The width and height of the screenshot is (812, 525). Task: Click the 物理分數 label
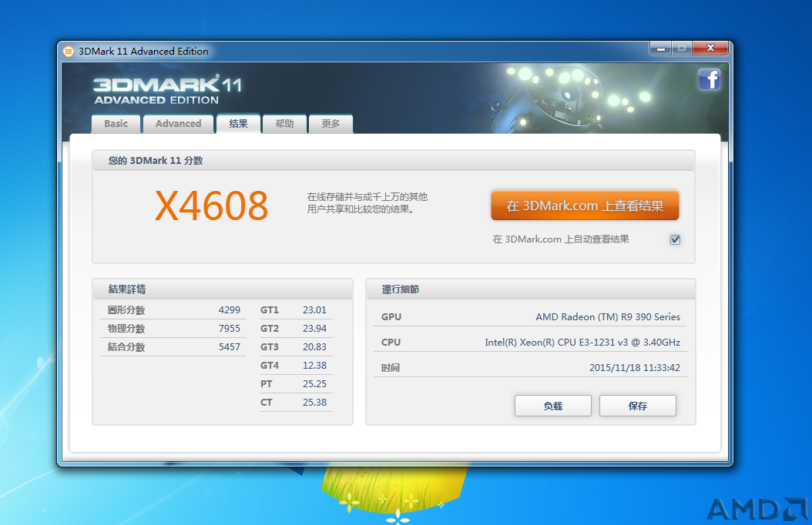point(126,329)
